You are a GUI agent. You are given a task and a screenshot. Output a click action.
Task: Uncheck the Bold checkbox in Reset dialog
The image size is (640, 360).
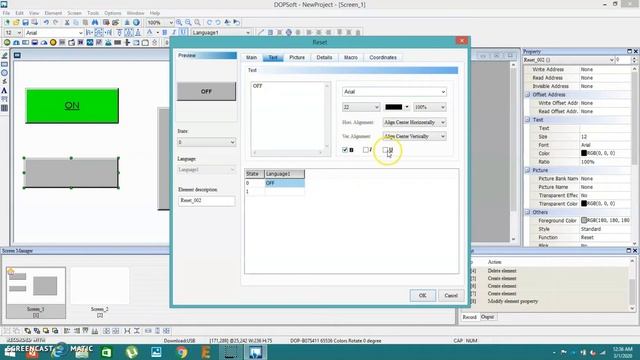pos(345,150)
